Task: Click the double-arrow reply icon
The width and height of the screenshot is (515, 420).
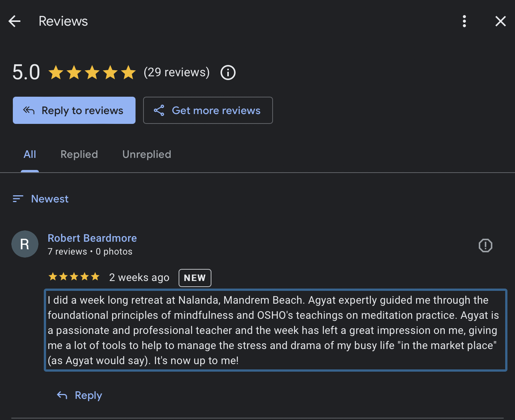Action: (29, 110)
